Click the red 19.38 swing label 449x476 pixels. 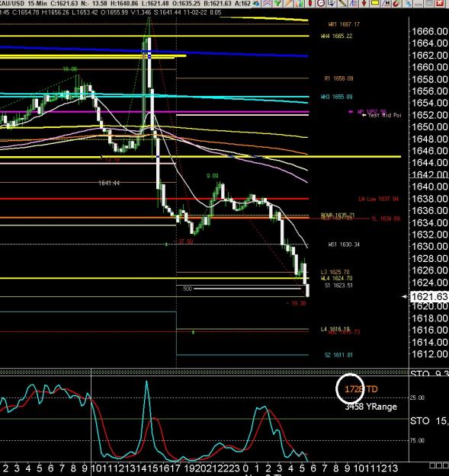[297, 303]
